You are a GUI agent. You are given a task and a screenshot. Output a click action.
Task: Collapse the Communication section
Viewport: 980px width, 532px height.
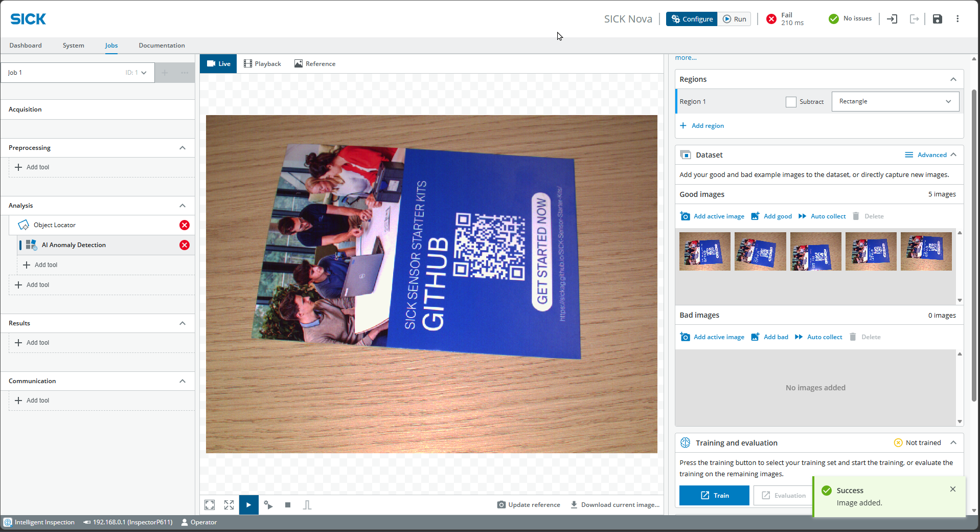click(183, 381)
